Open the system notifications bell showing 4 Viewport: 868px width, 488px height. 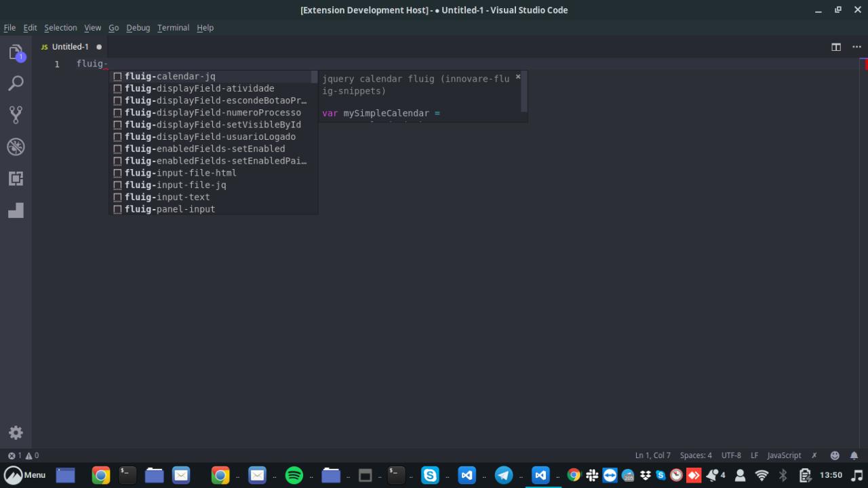pos(716,475)
